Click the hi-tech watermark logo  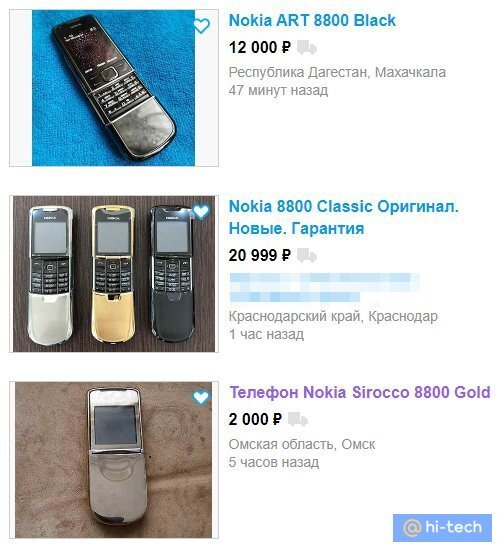tap(442, 527)
